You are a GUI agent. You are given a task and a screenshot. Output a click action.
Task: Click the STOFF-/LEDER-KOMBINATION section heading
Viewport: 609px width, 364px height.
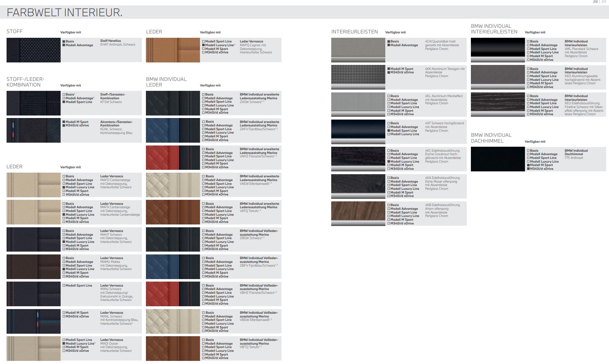25,82
